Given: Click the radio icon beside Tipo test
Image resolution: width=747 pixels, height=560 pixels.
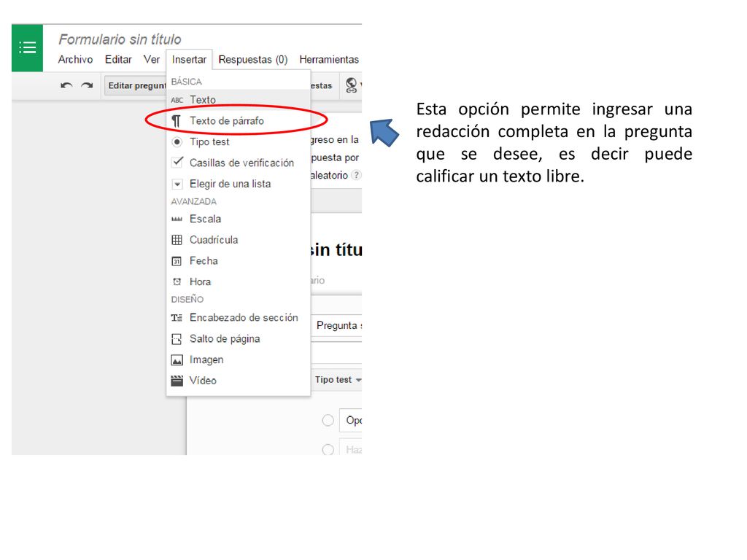Looking at the screenshot, I should point(177,142).
